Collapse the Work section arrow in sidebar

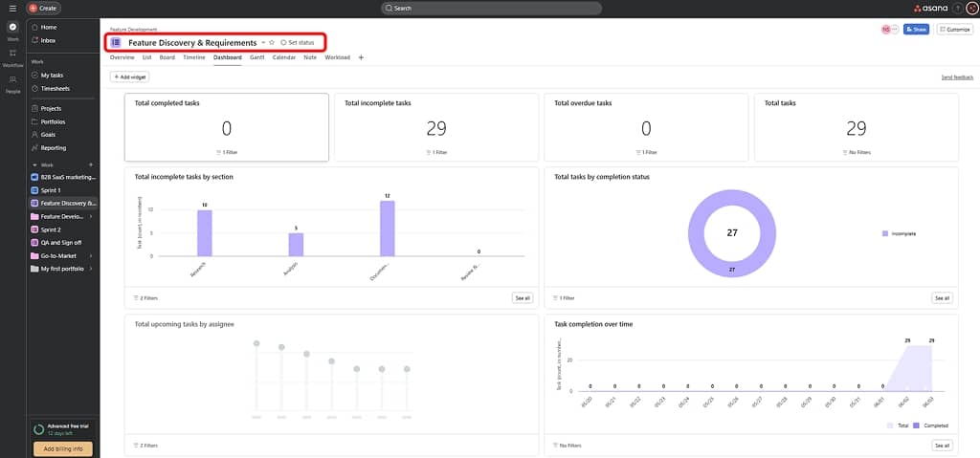pyautogui.click(x=34, y=165)
